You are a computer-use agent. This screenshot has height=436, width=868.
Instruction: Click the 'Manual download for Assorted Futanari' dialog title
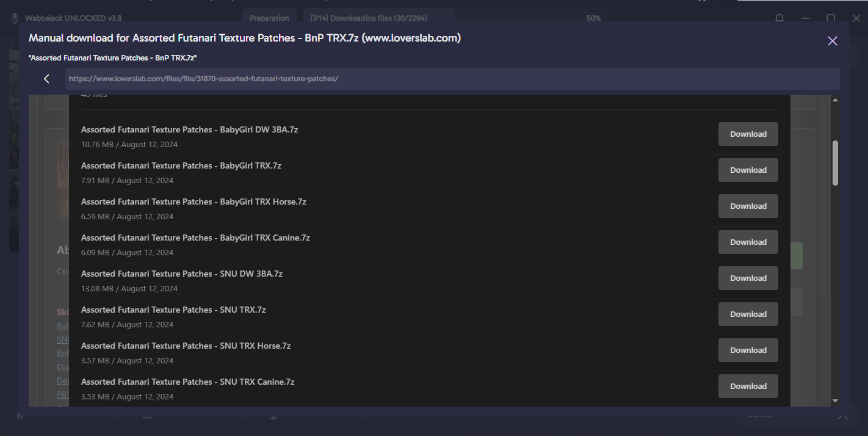click(245, 38)
